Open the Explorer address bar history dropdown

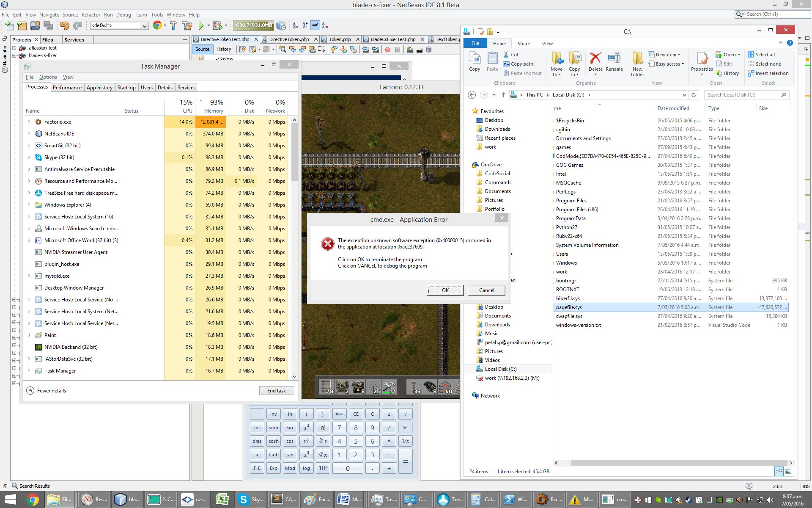684,95
